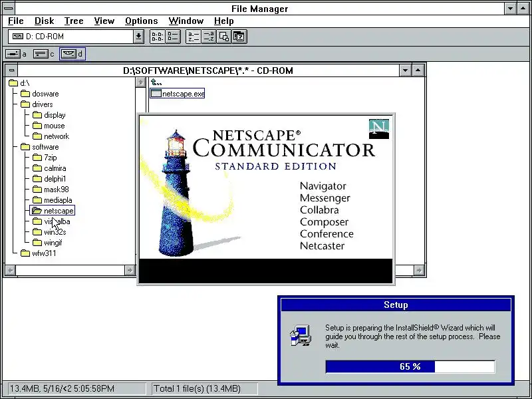This screenshot has width=532, height=399.
Task: Maximize the D:\SOFTWARE\NETSCAPE child window
Action: (x=418, y=70)
